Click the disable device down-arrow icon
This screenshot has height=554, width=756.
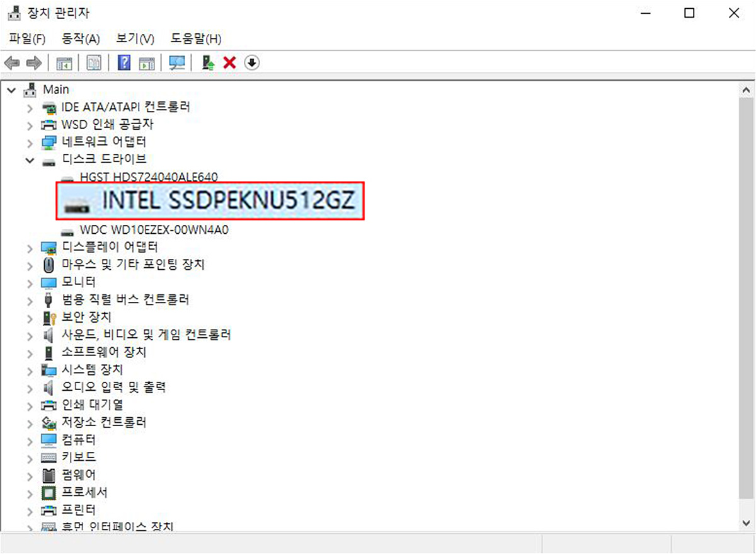point(252,63)
